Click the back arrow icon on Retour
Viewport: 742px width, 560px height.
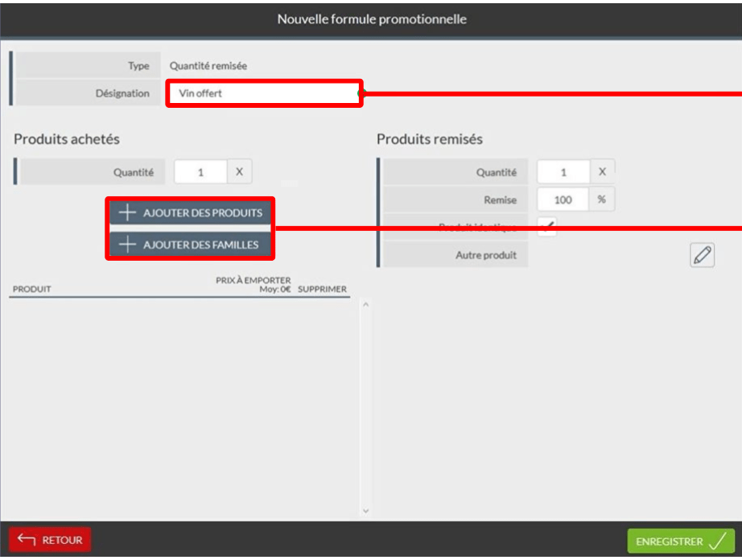point(27,539)
